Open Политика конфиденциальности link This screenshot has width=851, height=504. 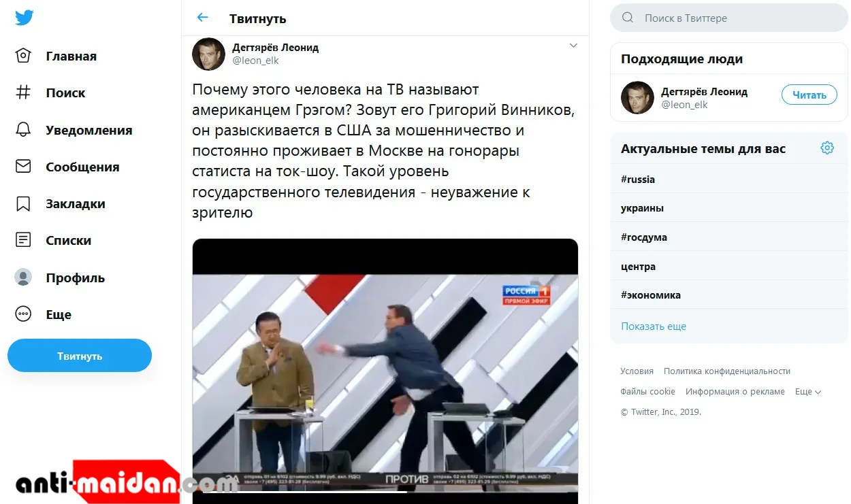click(x=727, y=371)
